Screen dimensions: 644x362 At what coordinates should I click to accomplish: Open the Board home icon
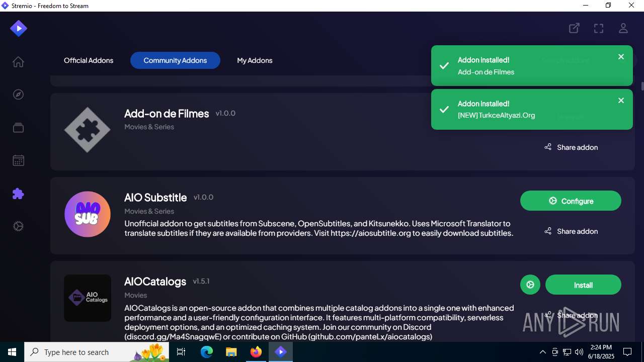18,62
